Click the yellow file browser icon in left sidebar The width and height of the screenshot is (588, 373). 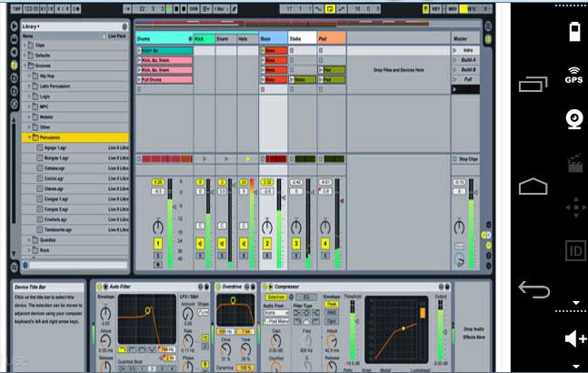click(x=14, y=66)
